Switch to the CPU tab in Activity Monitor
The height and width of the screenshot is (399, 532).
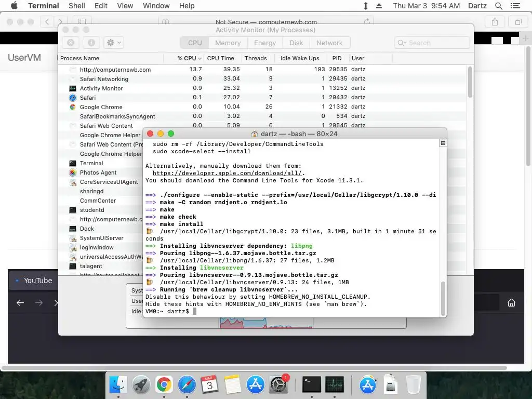point(195,43)
